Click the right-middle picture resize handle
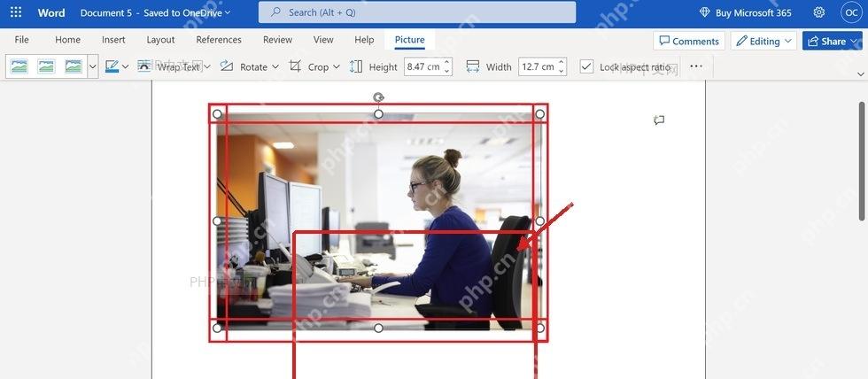 pyautogui.click(x=539, y=220)
